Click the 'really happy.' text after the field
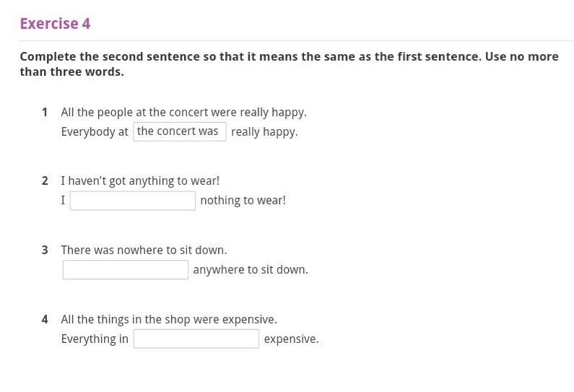This screenshot has height=392, width=574. (x=264, y=132)
